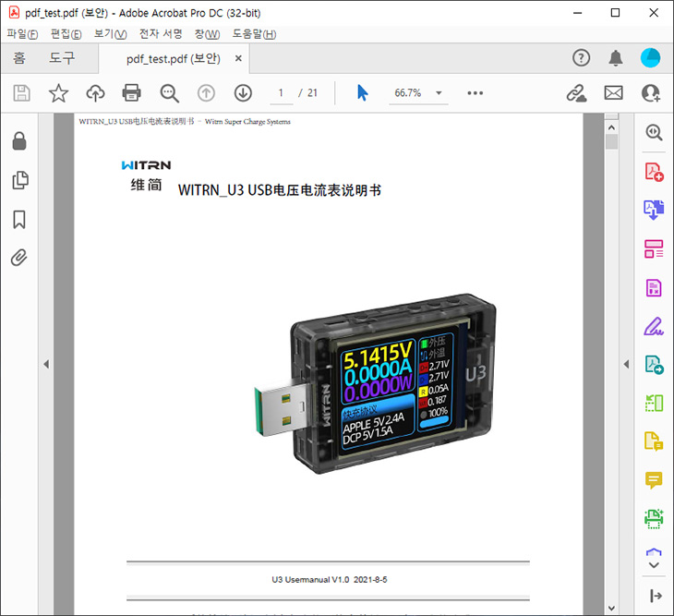Activate the selection arrow tool
674x616 pixels.
tap(362, 93)
